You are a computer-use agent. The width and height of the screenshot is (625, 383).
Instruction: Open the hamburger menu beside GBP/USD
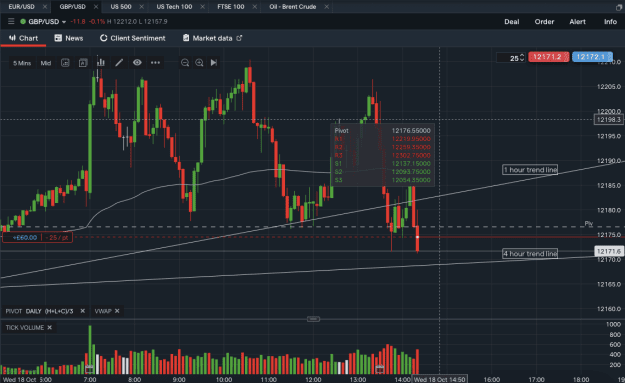point(11,22)
